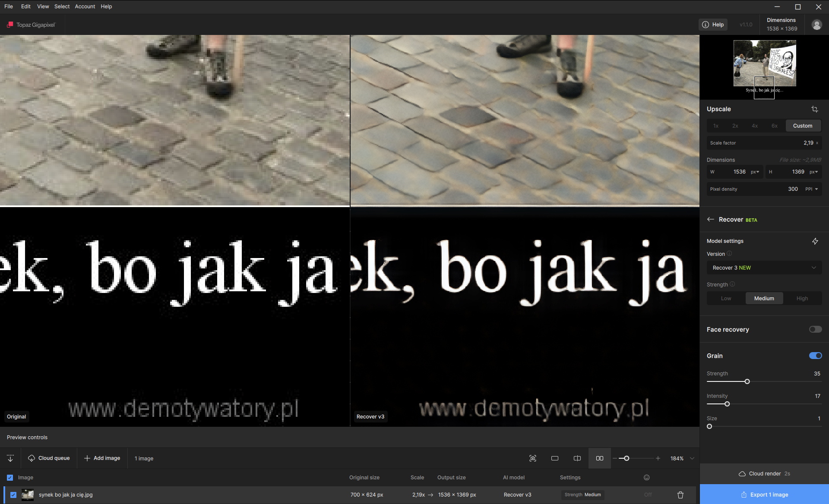This screenshot has width=829, height=504.
Task: Go back using the Recover arrow
Action: pyautogui.click(x=710, y=220)
